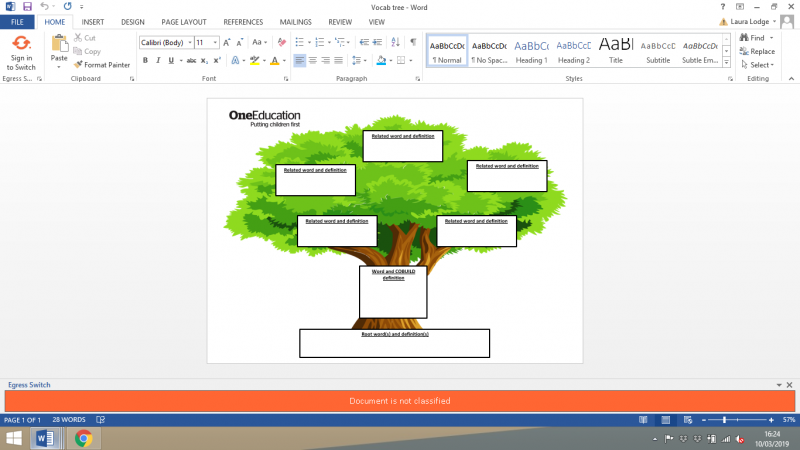The height and width of the screenshot is (450, 800).
Task: Click the Increase Indent icon
Action: [377, 42]
